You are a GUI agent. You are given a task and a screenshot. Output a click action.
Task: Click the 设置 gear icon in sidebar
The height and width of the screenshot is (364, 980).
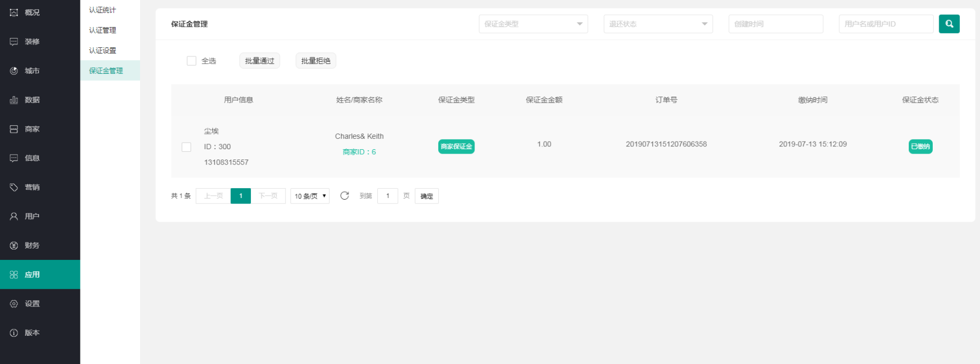[x=14, y=304]
